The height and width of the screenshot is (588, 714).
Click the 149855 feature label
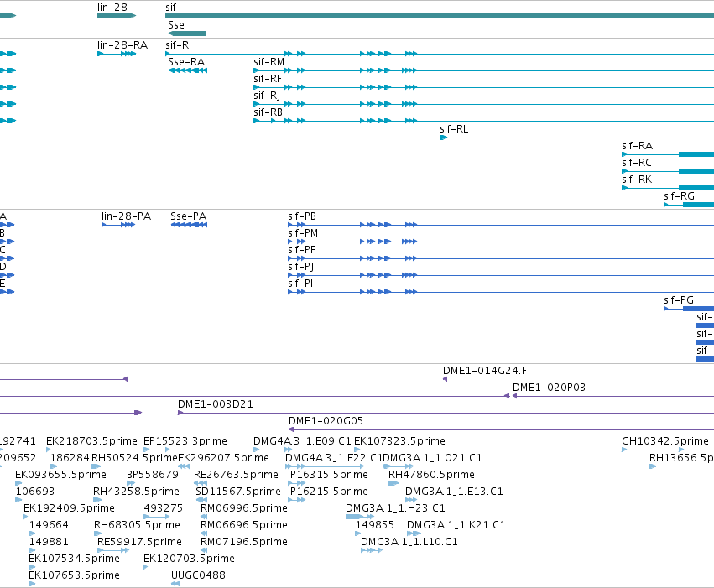pyautogui.click(x=374, y=526)
